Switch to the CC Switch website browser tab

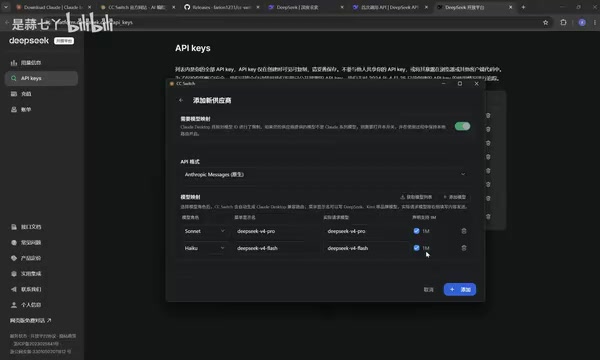[x=137, y=7]
